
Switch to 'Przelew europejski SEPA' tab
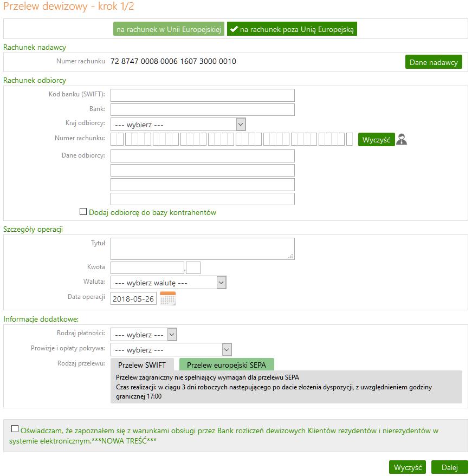point(227,364)
